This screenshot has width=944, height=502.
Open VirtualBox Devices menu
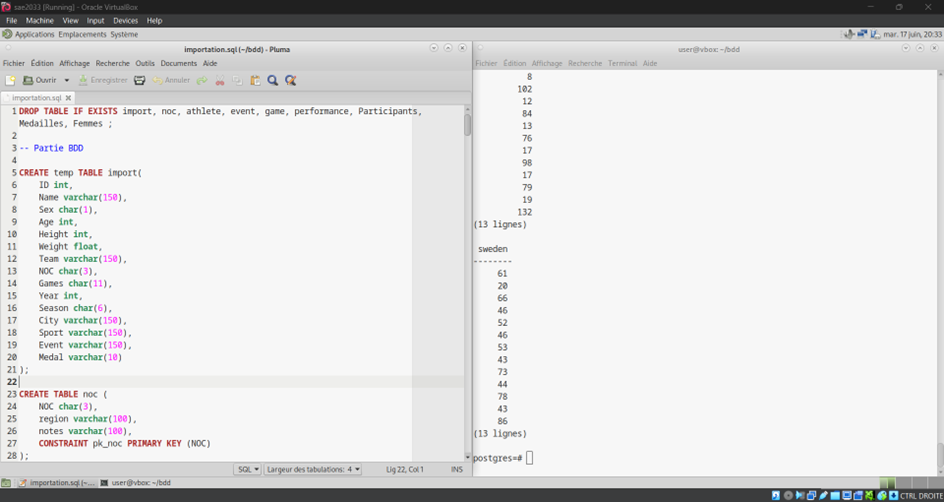click(x=125, y=20)
